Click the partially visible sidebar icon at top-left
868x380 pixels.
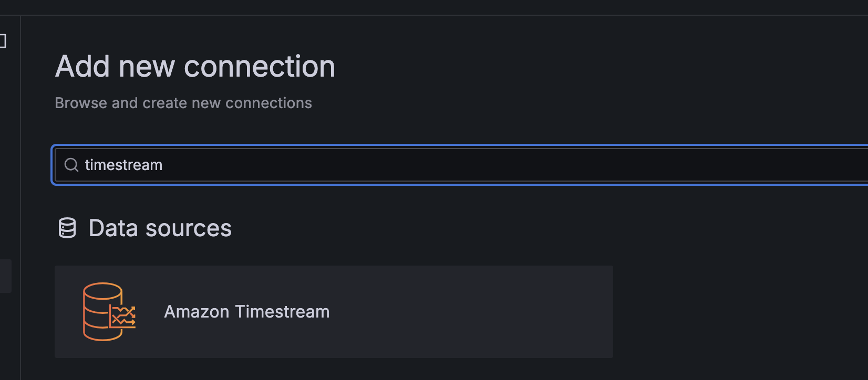click(3, 41)
